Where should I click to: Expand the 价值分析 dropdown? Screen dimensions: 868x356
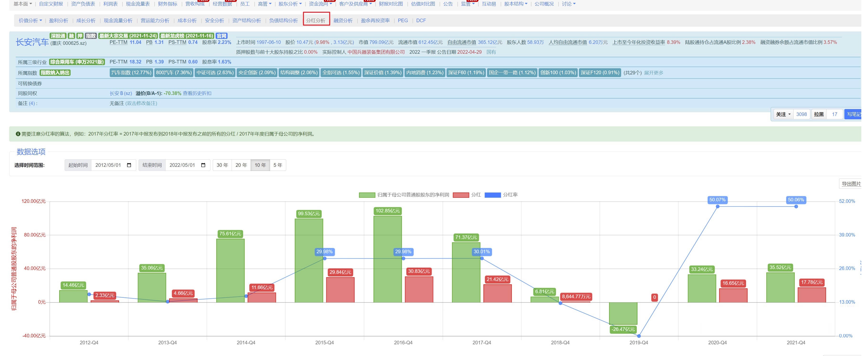tap(30, 21)
